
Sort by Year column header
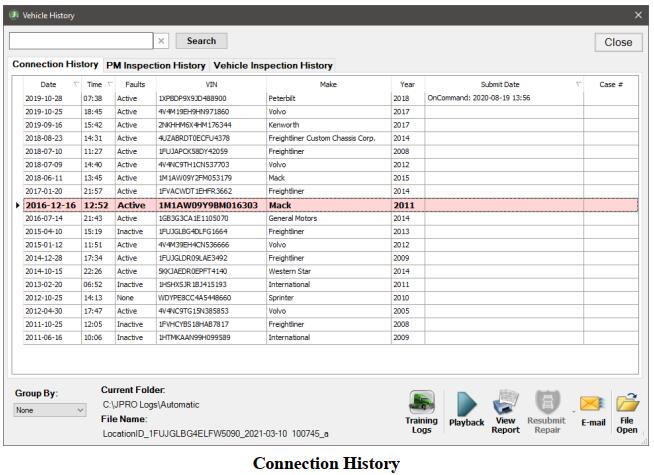click(407, 84)
